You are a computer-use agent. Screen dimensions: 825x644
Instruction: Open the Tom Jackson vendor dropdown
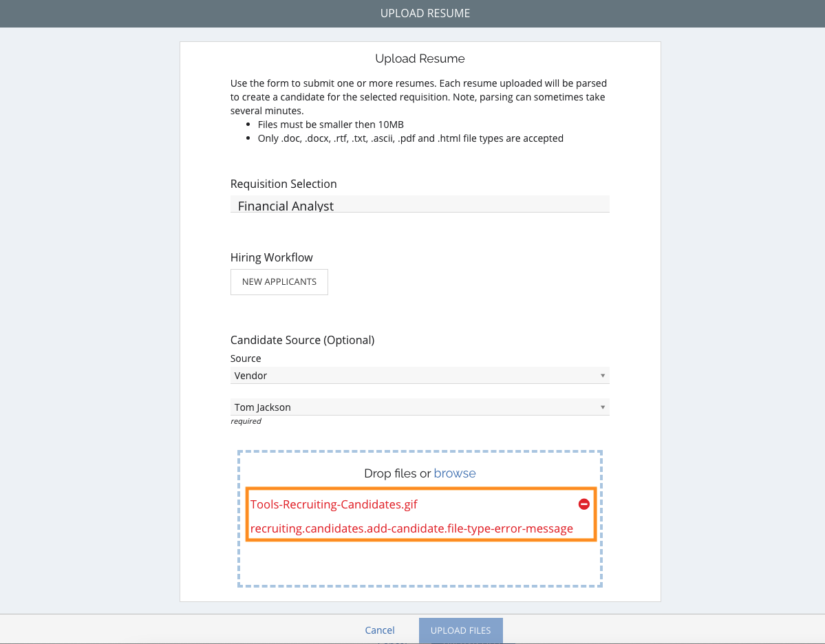click(420, 407)
